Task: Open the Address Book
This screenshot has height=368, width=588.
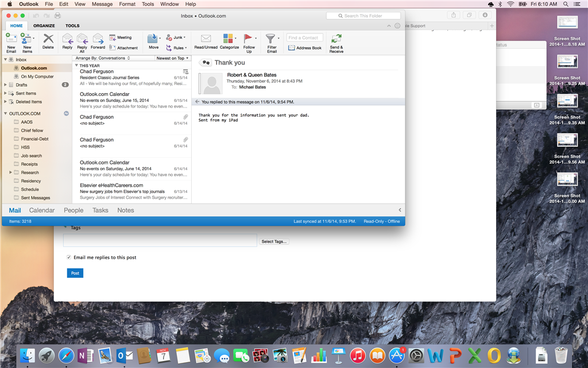Action: [305, 48]
